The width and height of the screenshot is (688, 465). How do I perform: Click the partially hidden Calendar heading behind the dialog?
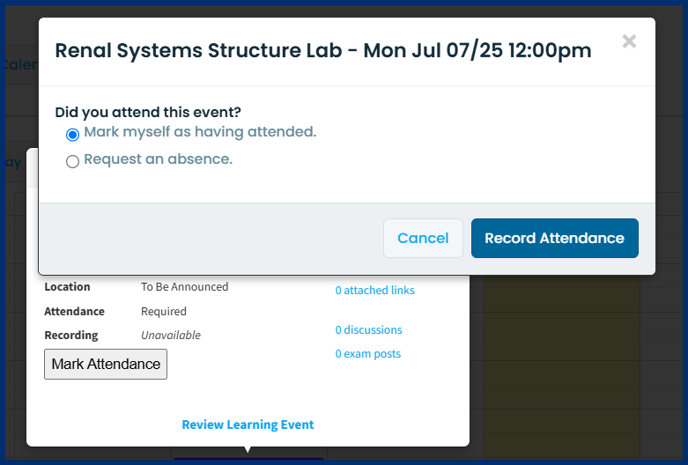point(20,65)
